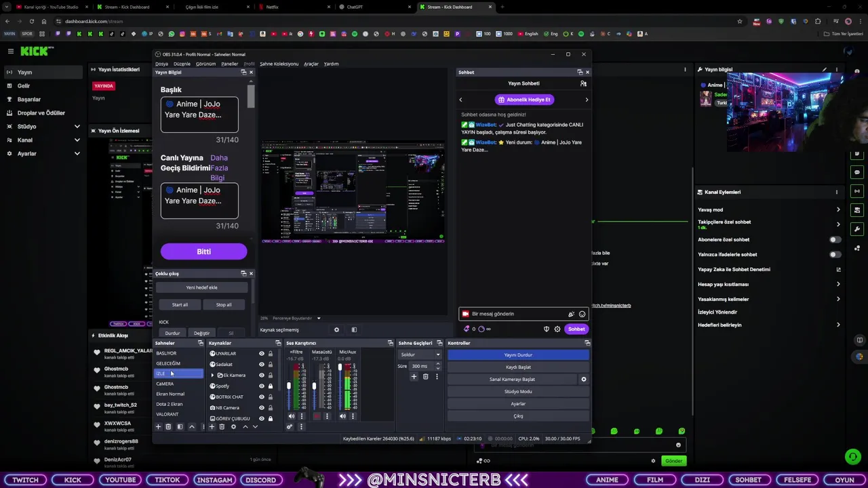Adjust the +Filtre volume fader
The height and width of the screenshot is (488, 868).
pos(289,387)
